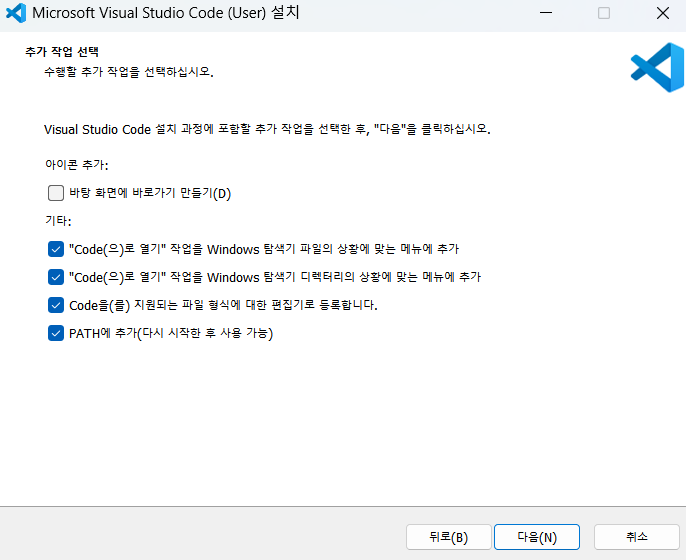Click the instruction text starting with Visual Studio Code 설치 과정에

(267, 129)
